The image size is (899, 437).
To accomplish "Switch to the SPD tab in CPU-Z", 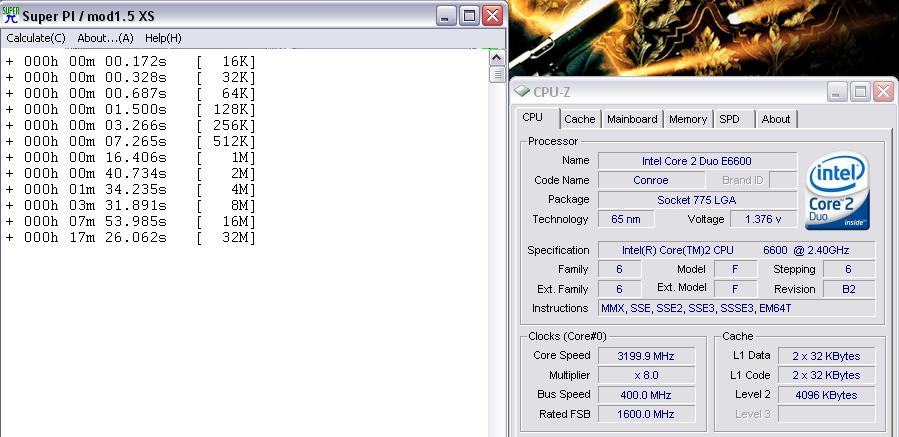I will click(x=733, y=119).
